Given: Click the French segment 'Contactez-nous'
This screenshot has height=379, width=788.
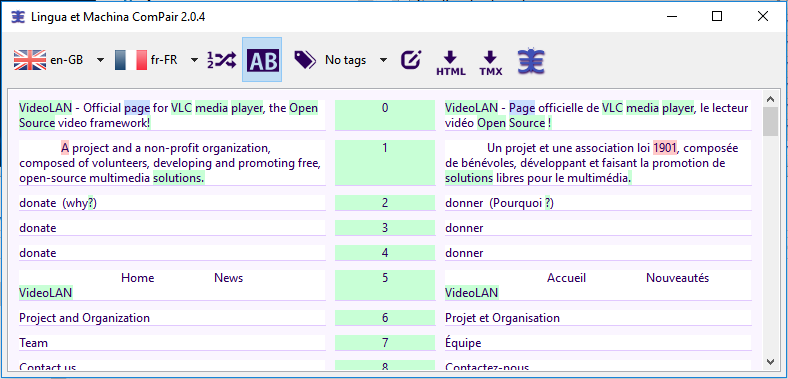Looking at the screenshot, I should coord(487,367).
